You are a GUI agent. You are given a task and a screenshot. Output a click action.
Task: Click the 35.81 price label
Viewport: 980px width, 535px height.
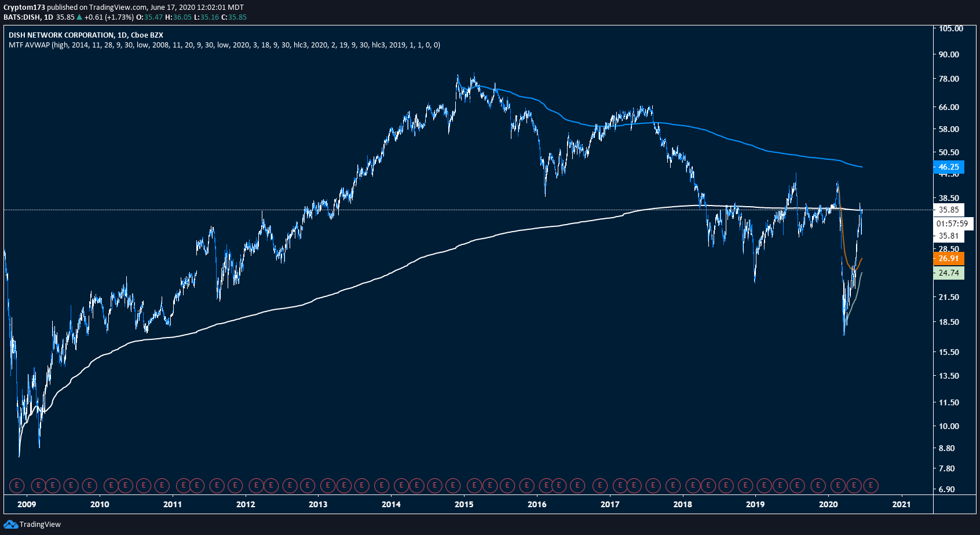coord(949,236)
